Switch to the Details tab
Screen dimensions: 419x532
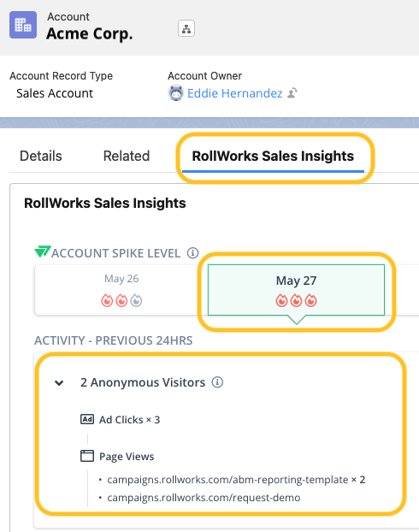41,156
